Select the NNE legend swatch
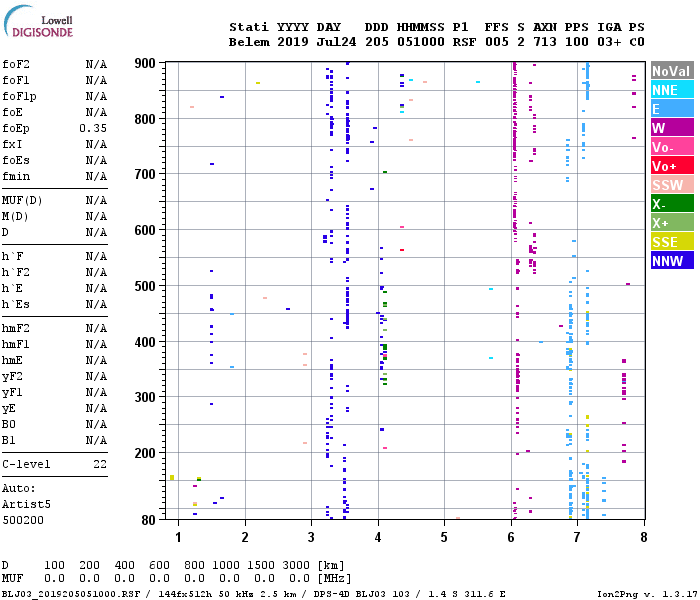 672,90
